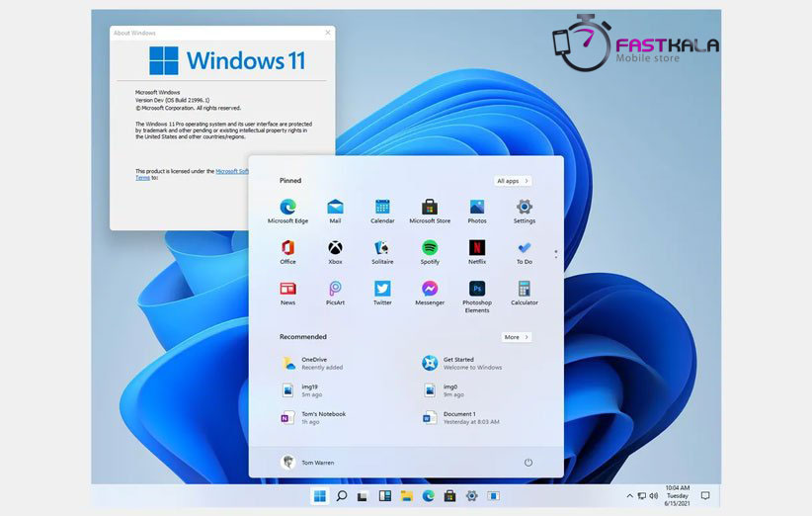Click the power button in Start menu
The image size is (812, 516).
(x=528, y=462)
